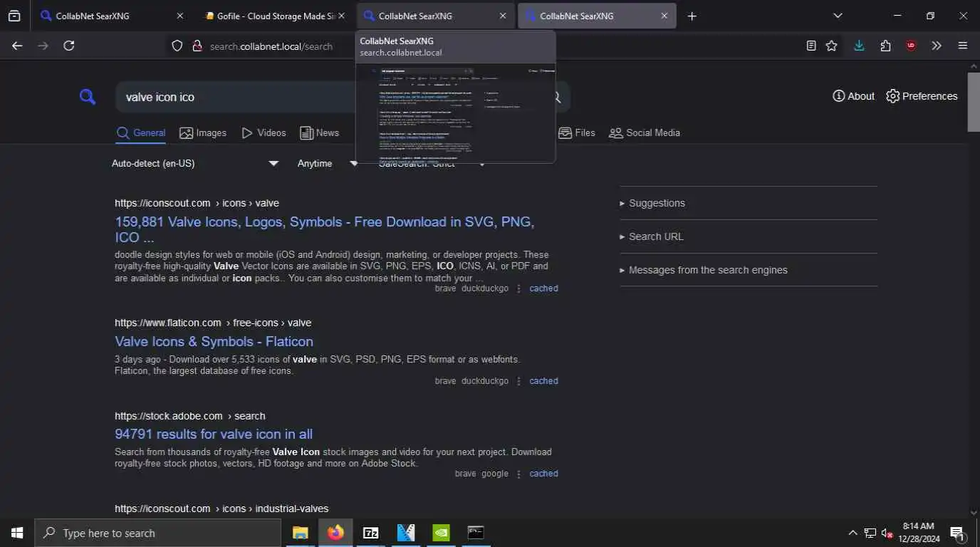The width and height of the screenshot is (980, 547).
Task: Reload the current page
Action: point(69,46)
